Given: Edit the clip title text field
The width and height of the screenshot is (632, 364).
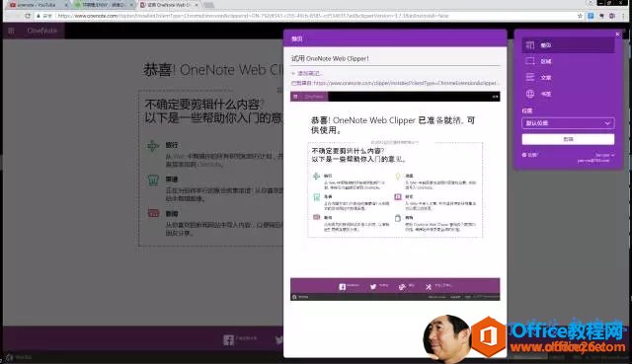Looking at the screenshot, I should (395, 59).
